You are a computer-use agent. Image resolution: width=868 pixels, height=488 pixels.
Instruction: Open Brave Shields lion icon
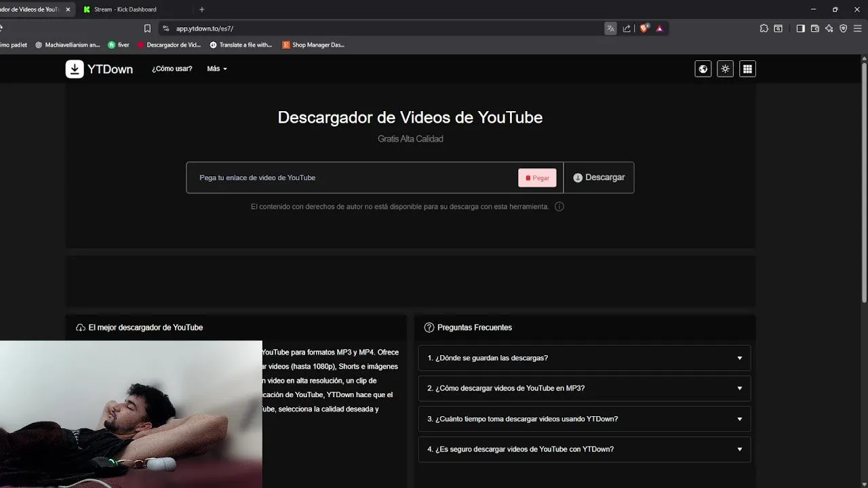[644, 28]
